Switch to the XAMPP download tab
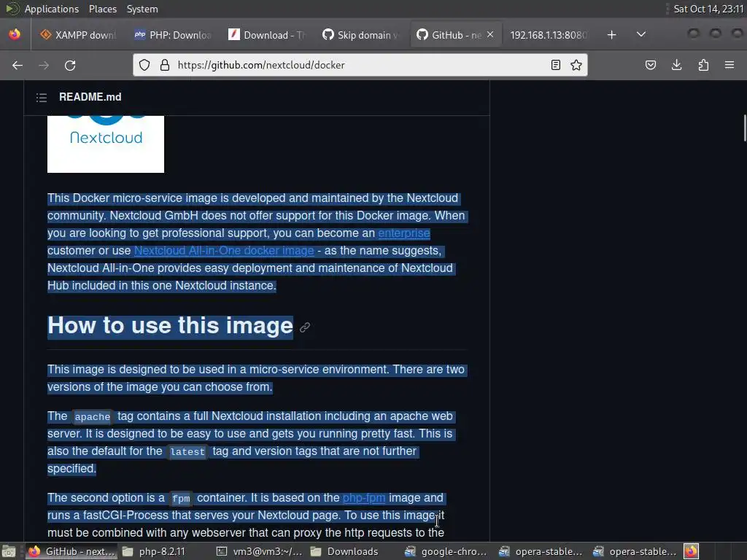This screenshot has width=747, height=560. 78,35
